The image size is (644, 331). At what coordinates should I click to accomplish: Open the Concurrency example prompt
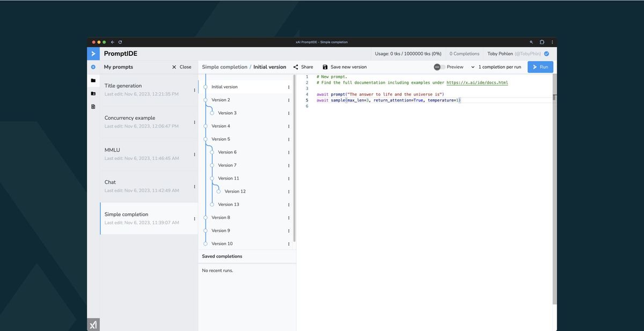point(149,122)
